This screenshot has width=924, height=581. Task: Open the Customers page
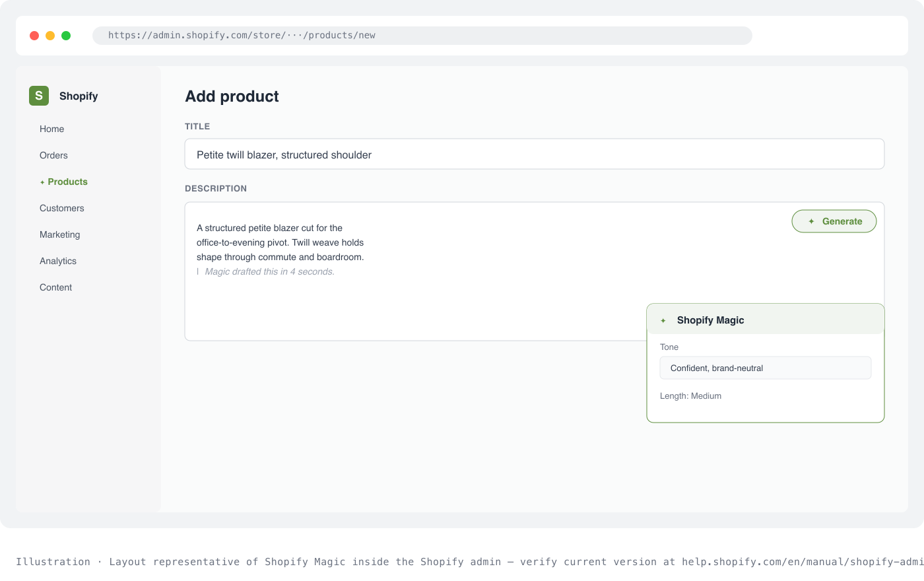pyautogui.click(x=62, y=208)
